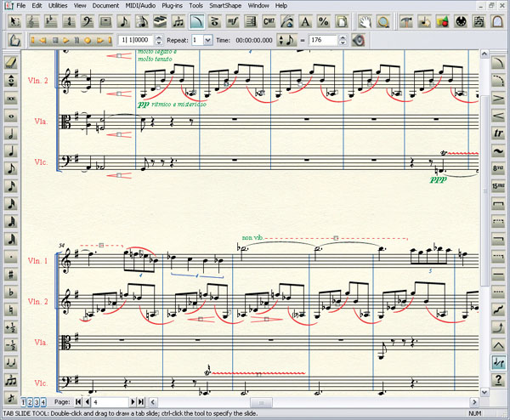Switch to Layer 1
Image resolution: width=510 pixels, height=420 pixels.
click(x=24, y=402)
